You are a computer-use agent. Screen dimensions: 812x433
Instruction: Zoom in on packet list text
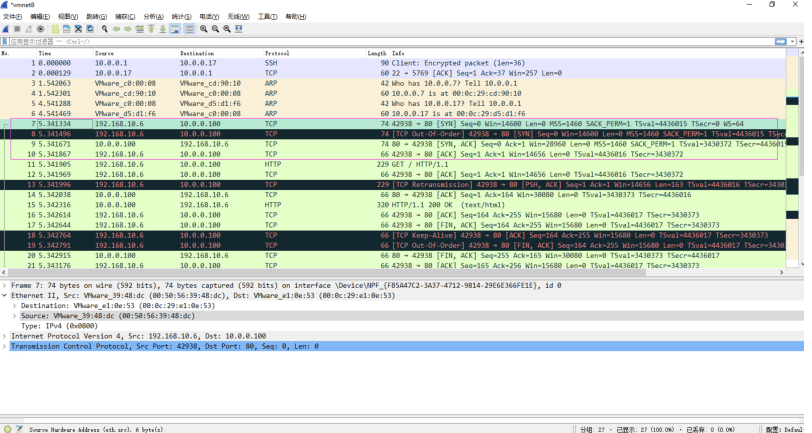pyautogui.click(x=204, y=30)
